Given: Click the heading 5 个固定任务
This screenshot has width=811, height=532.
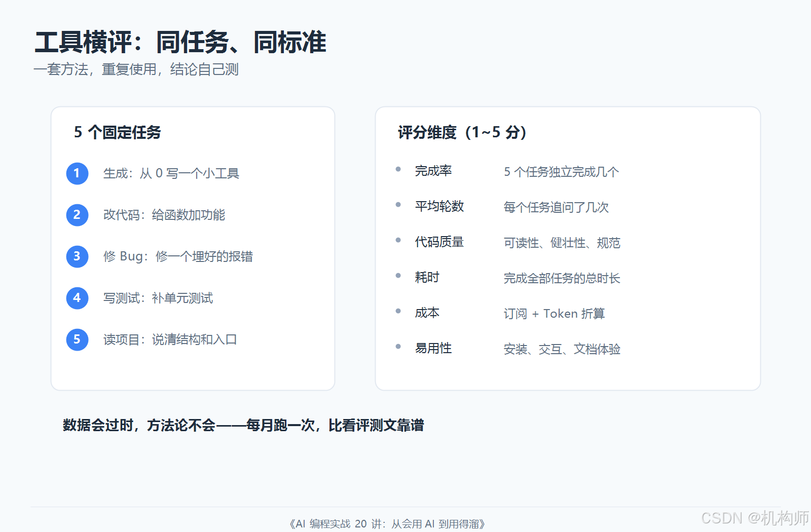Looking at the screenshot, I should coord(117,132).
